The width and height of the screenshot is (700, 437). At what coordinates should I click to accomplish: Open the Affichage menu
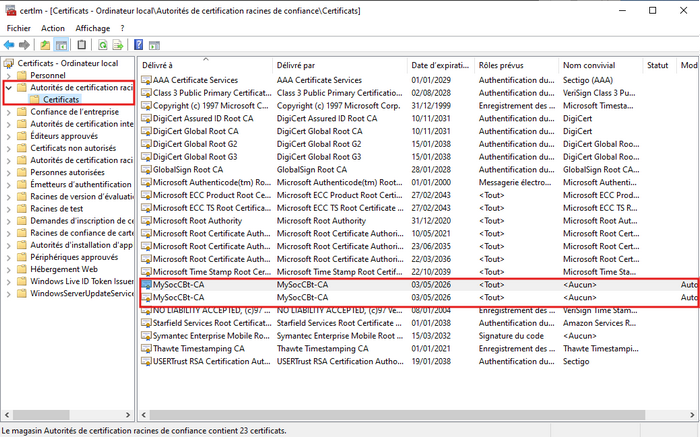pyautogui.click(x=93, y=29)
